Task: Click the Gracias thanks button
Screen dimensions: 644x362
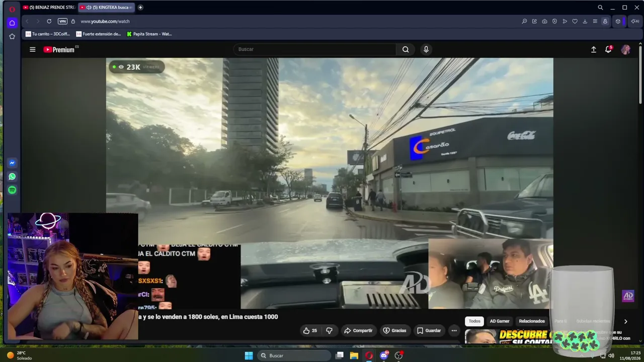Action: [x=394, y=330]
